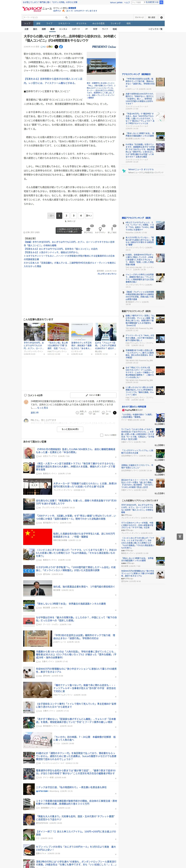Image resolution: width=186 pixels, height=868 pixels.
Task: Click the コメントを書く pencil button
Action: pyautogui.click(x=93, y=395)
